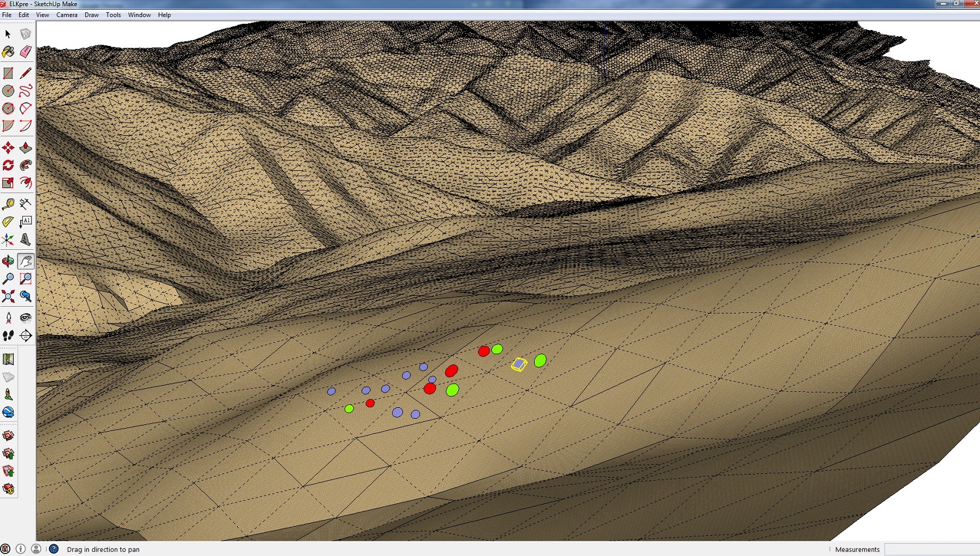Open the Tools menu
The image size is (980, 556).
click(x=113, y=15)
